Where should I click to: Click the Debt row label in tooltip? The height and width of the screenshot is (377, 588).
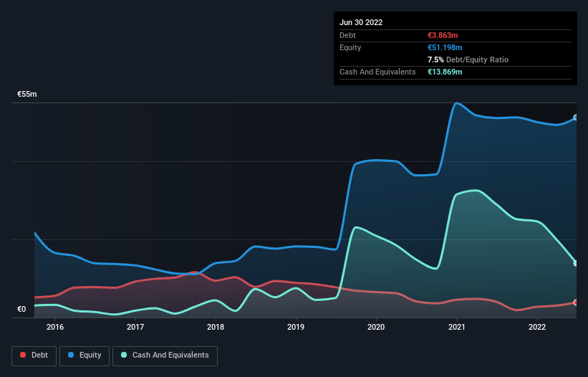click(347, 35)
